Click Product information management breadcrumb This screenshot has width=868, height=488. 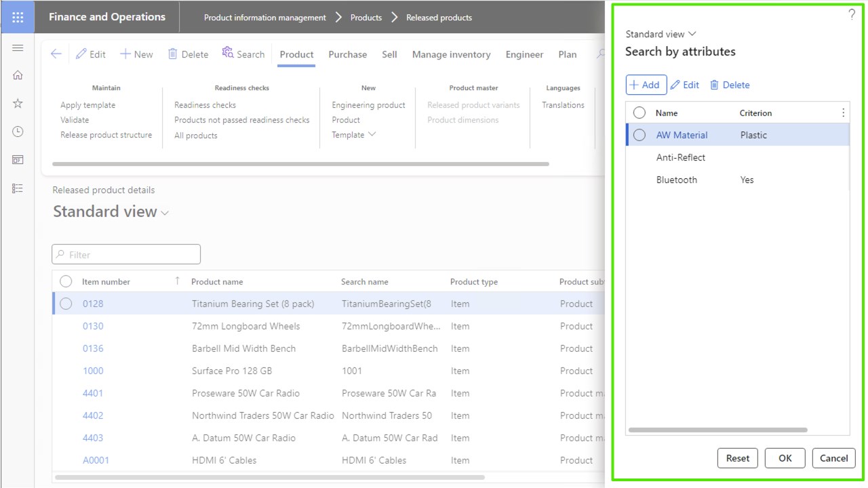pos(264,18)
